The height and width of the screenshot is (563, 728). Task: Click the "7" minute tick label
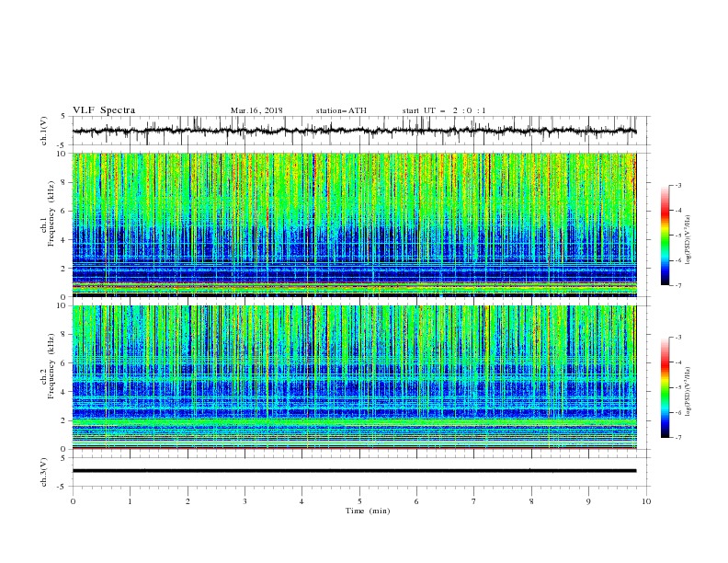pyautogui.click(x=474, y=501)
